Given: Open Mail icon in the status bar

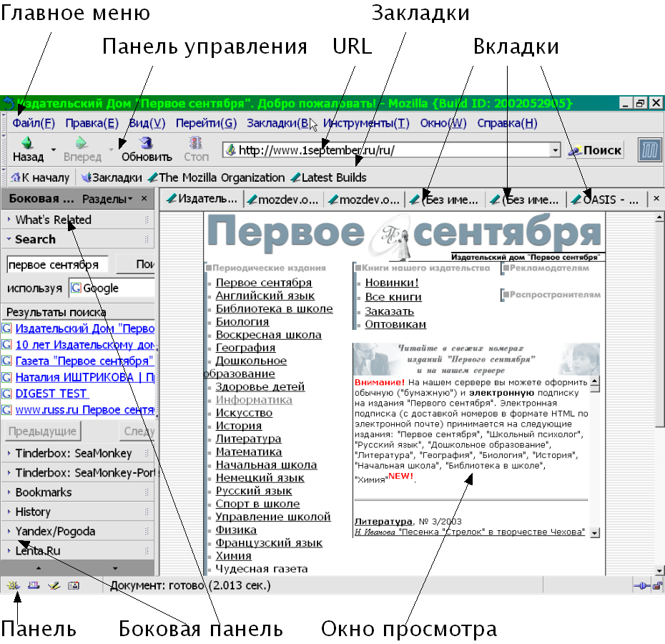Looking at the screenshot, I should [x=33, y=586].
